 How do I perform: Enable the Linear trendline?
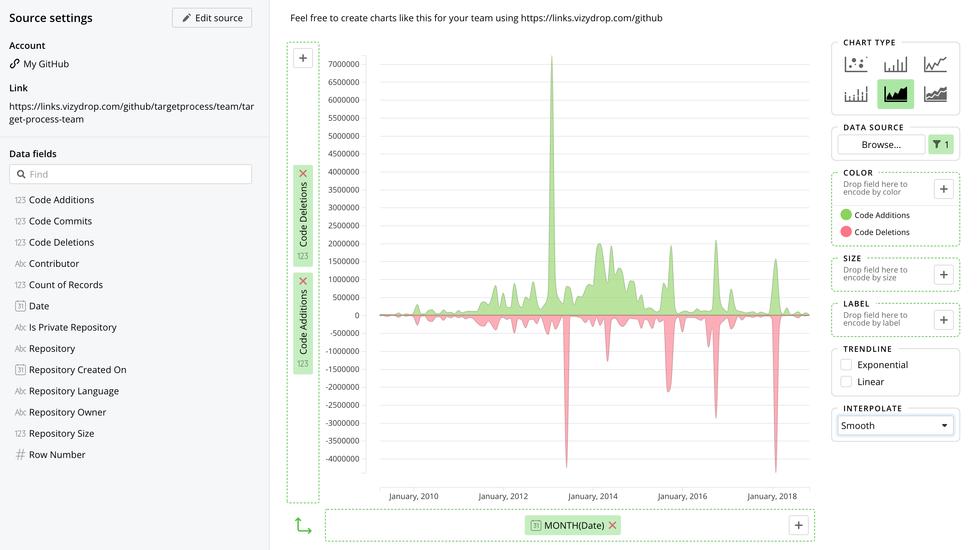[846, 381]
